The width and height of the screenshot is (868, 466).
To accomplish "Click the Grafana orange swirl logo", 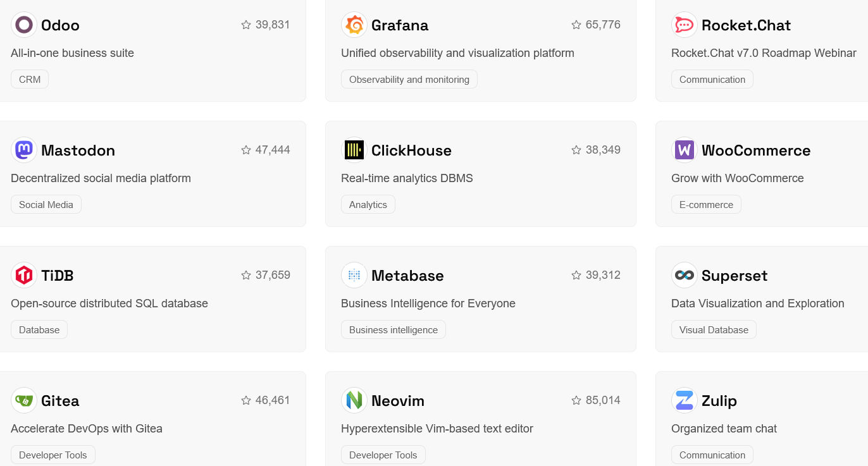I will click(354, 25).
